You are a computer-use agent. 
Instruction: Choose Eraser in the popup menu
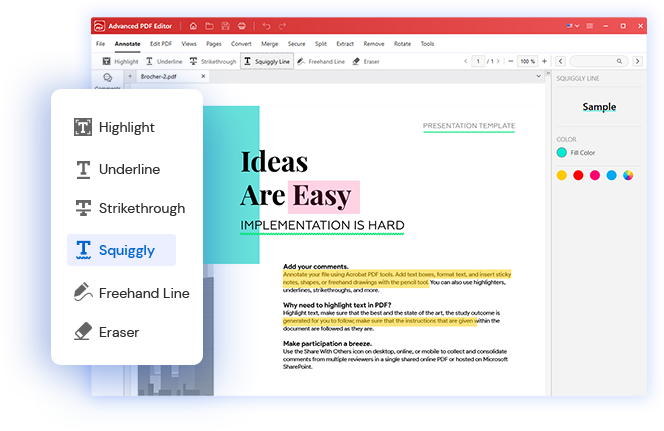point(107,332)
